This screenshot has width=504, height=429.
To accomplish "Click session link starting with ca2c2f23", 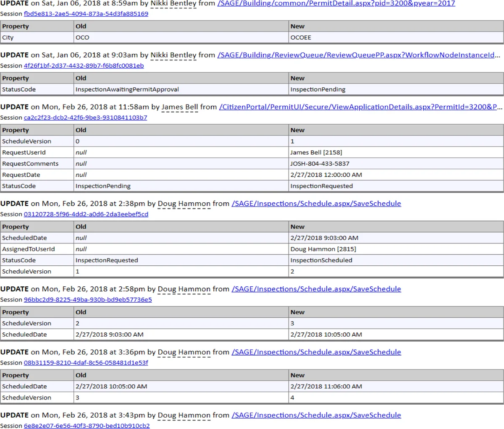I will point(85,118).
